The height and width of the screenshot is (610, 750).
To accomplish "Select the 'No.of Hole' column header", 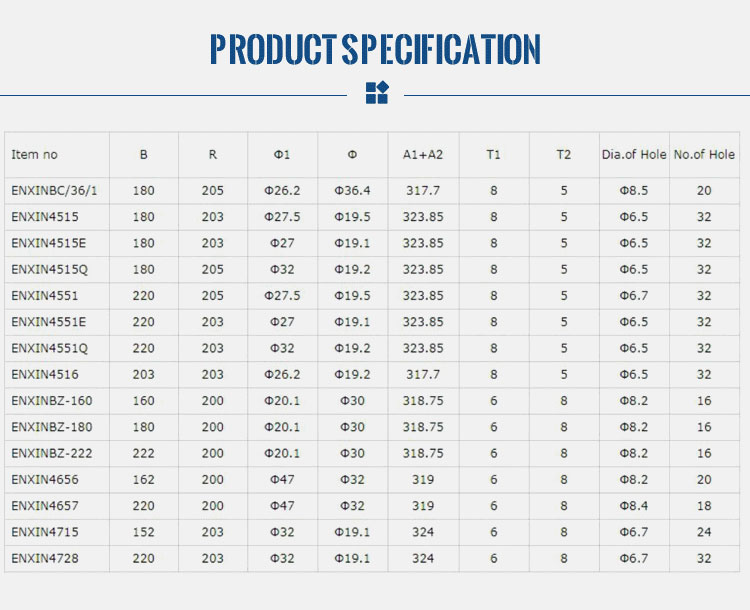I will (x=704, y=155).
